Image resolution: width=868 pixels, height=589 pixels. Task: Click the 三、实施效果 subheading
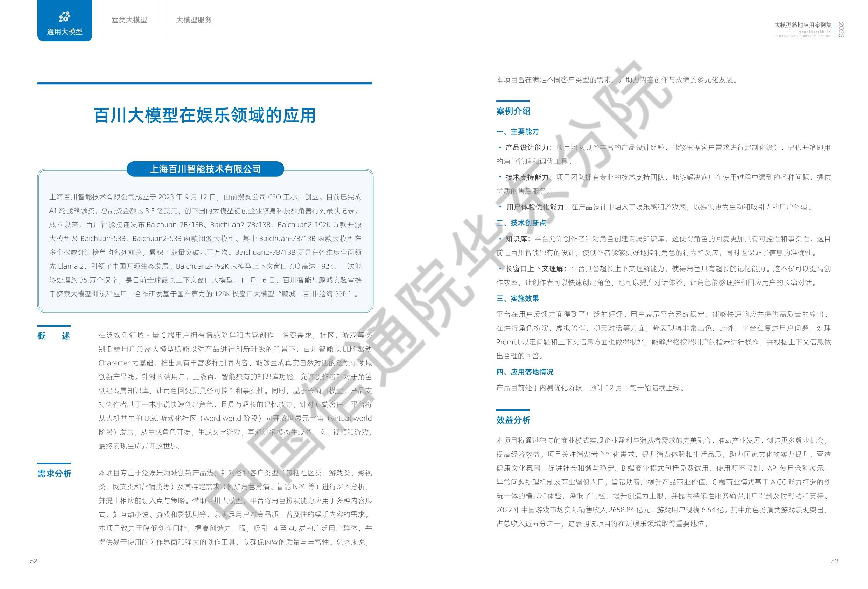pos(517,299)
